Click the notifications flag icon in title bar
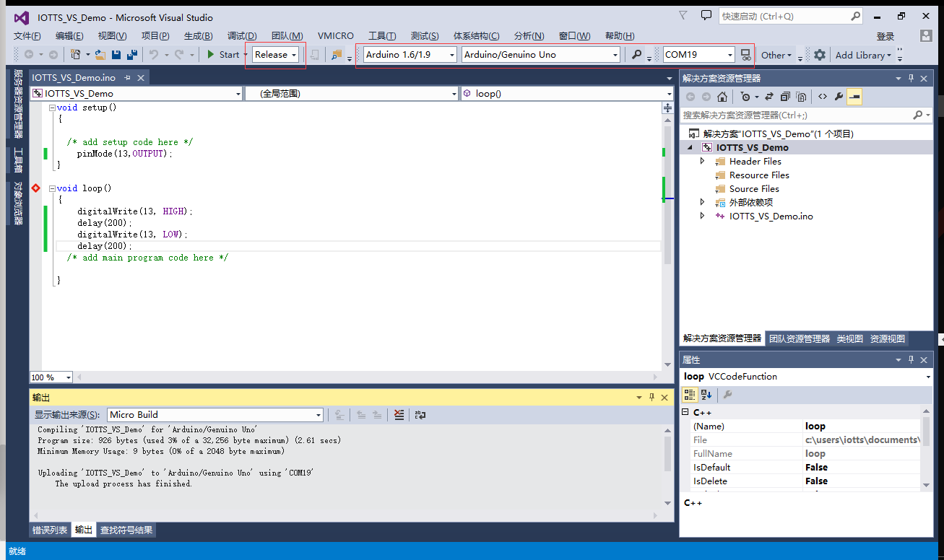This screenshot has height=560, width=944. 683,15
